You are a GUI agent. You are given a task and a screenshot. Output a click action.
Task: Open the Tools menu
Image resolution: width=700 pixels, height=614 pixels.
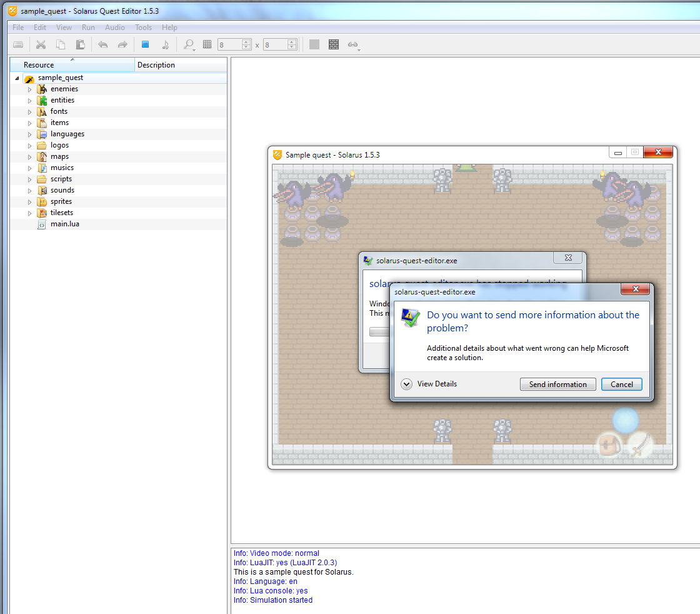tap(143, 28)
